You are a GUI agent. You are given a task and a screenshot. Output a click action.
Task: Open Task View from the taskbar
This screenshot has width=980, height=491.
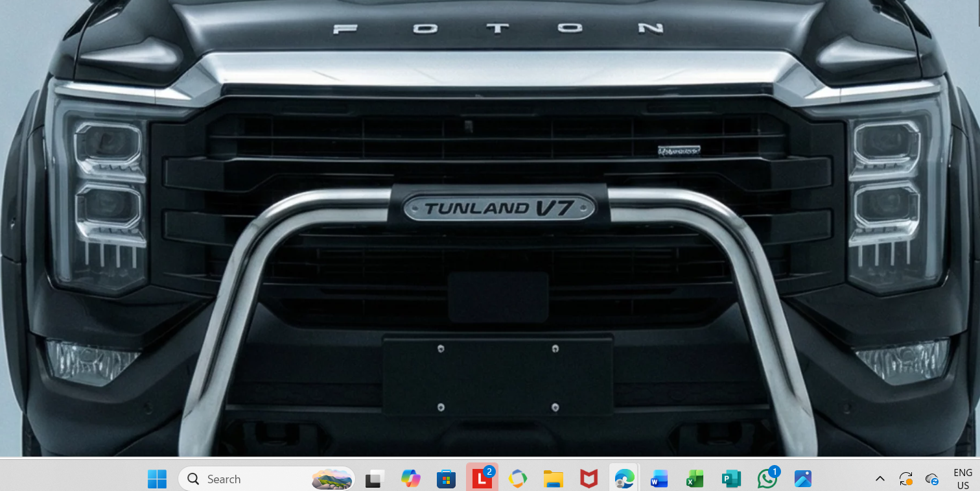[x=375, y=479]
